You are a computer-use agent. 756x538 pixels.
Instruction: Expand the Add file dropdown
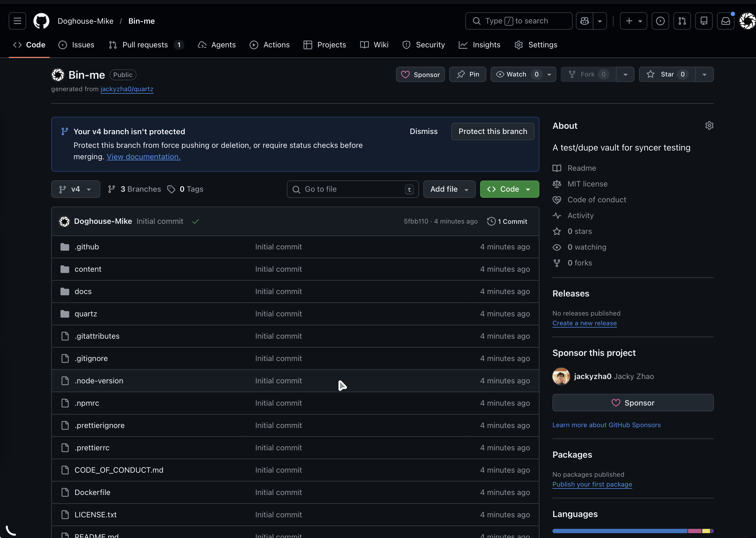(x=449, y=189)
